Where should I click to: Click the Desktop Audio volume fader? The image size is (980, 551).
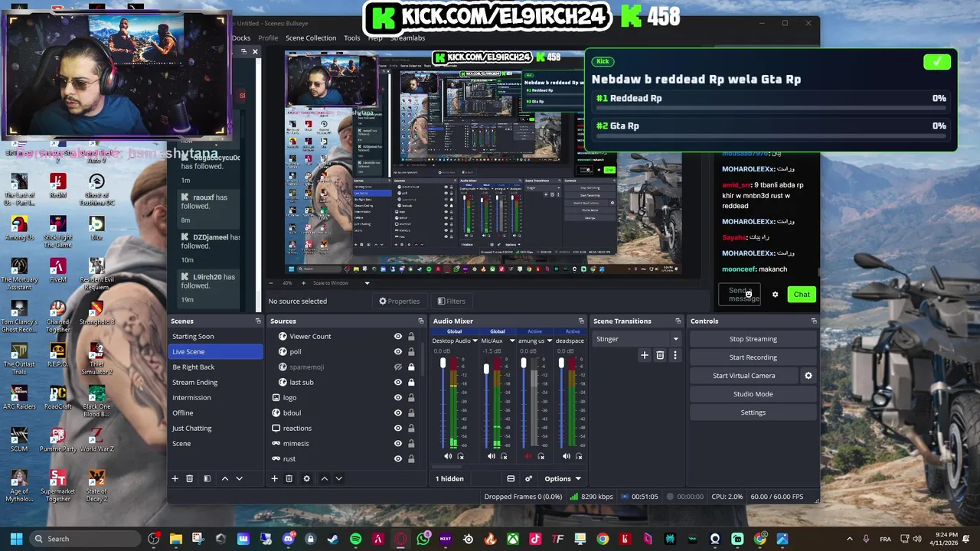point(443,364)
